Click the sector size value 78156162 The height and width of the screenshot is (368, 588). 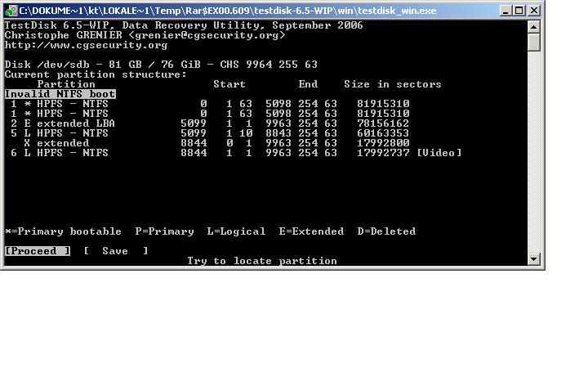point(383,123)
